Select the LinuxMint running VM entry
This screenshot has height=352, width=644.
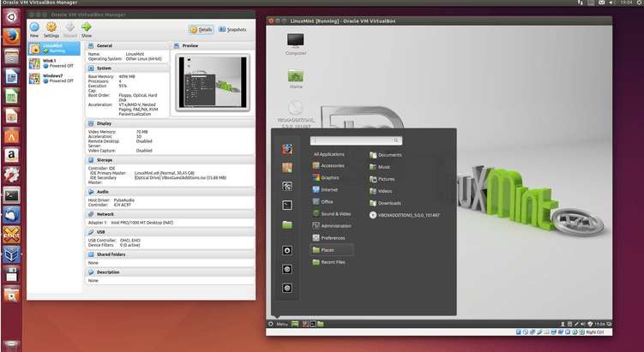[54, 49]
